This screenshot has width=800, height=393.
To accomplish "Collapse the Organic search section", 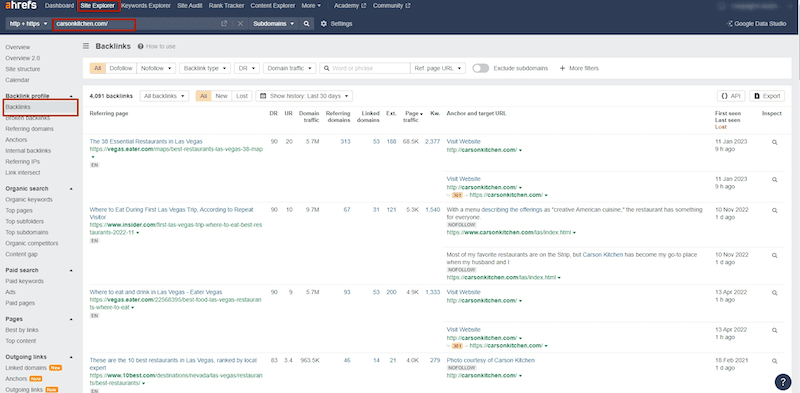I will [x=71, y=189].
